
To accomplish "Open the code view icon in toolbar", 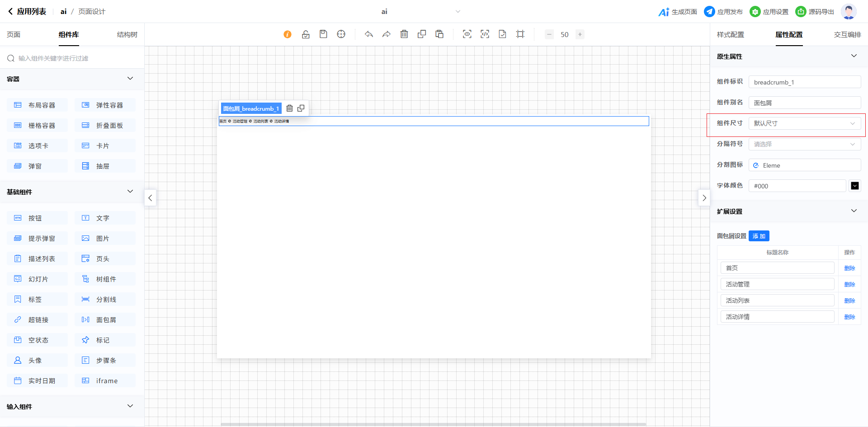I will (x=485, y=34).
